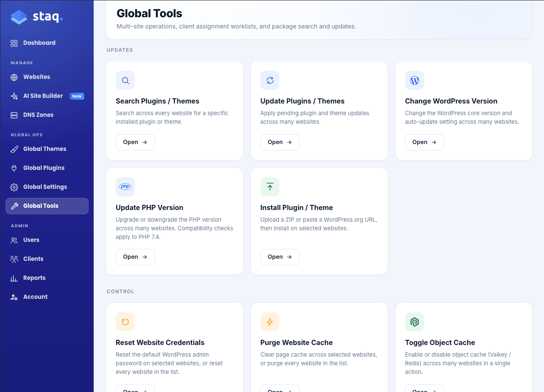Click the Global Plugins plug icon
The width and height of the screenshot is (544, 392).
14,168
